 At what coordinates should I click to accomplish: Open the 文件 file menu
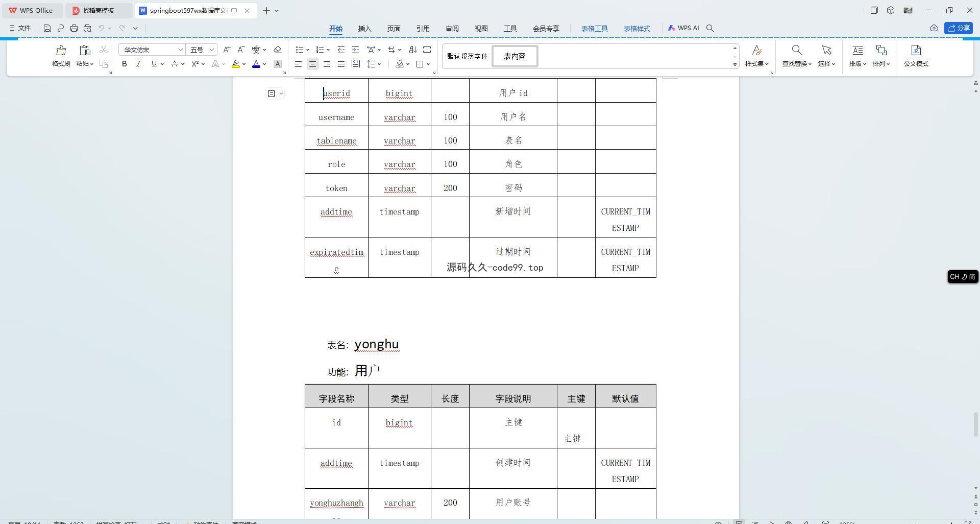click(x=20, y=28)
